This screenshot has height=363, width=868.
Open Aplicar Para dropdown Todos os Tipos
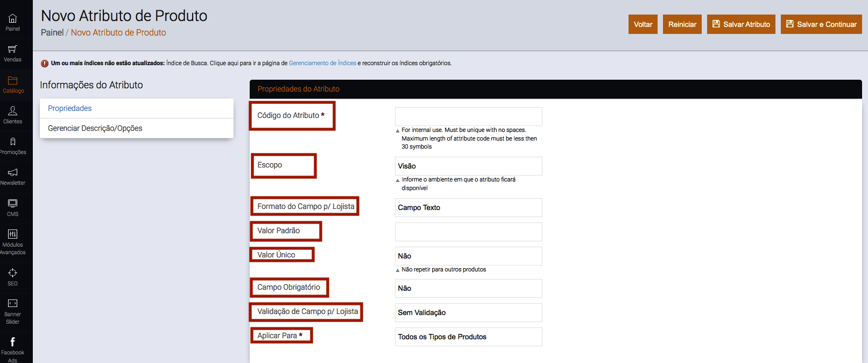(468, 337)
